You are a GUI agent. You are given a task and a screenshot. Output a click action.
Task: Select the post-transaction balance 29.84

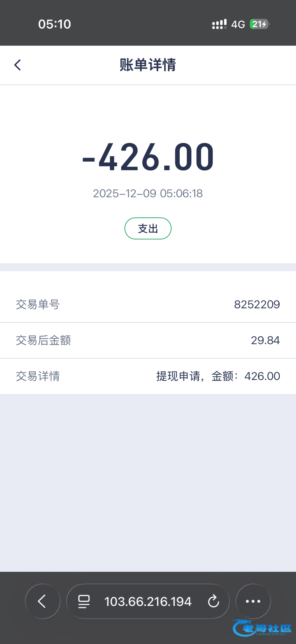point(265,340)
